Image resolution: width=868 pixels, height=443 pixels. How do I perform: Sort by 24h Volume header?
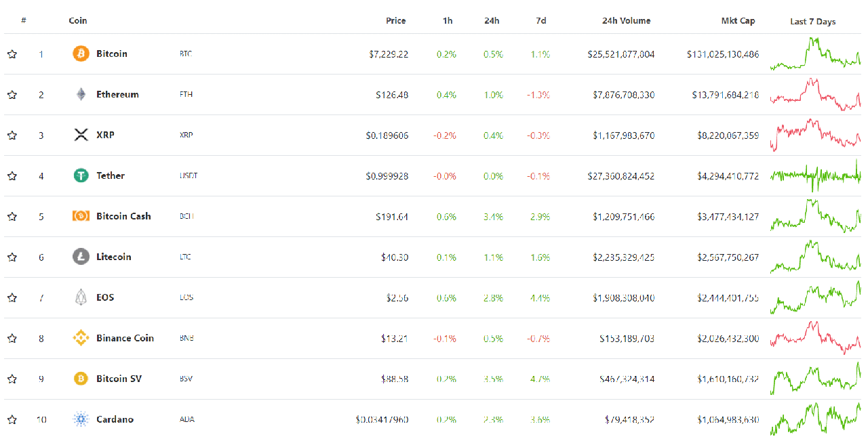626,20
